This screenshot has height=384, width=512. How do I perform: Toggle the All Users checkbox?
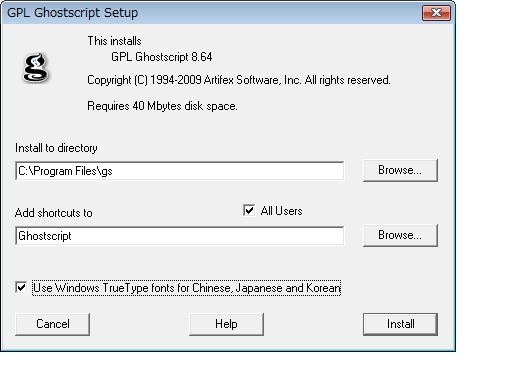tap(249, 210)
